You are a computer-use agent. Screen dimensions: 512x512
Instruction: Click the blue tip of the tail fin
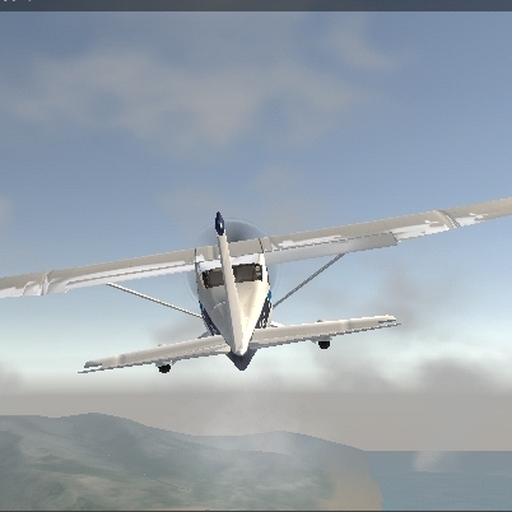(219, 223)
